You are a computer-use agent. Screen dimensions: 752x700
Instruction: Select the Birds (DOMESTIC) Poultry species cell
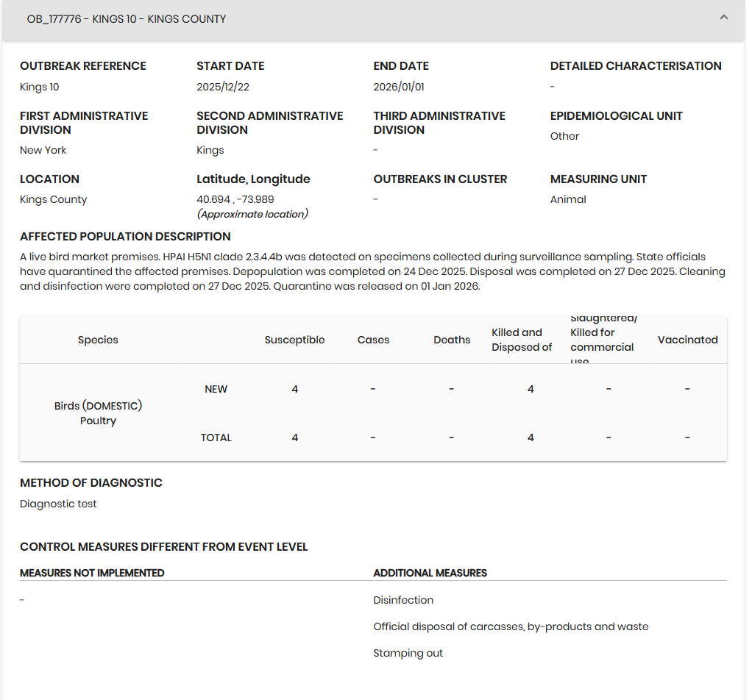[98, 413]
